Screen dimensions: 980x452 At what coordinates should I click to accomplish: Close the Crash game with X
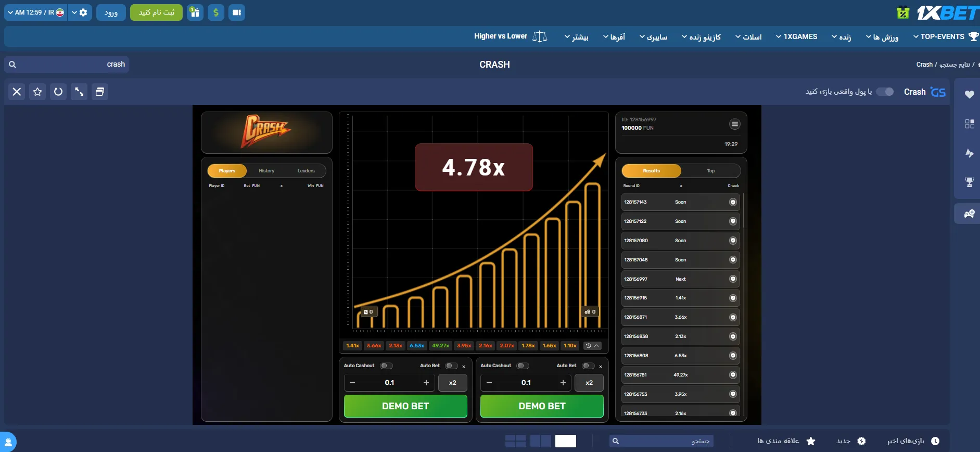tap(17, 92)
